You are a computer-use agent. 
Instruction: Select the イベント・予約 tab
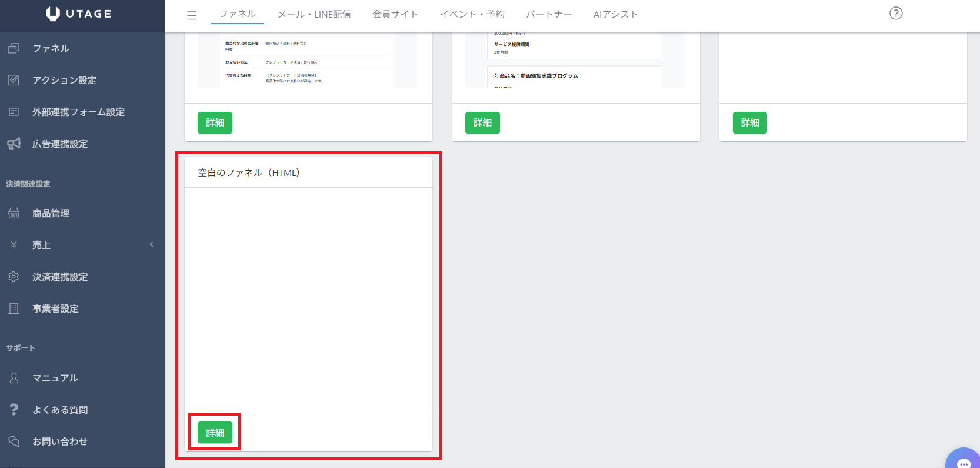pyautogui.click(x=472, y=14)
